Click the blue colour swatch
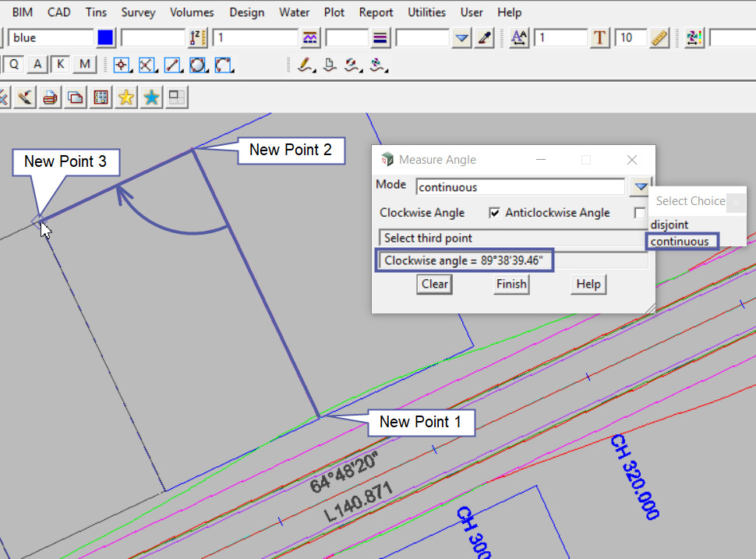This screenshot has height=559, width=756. tap(106, 37)
